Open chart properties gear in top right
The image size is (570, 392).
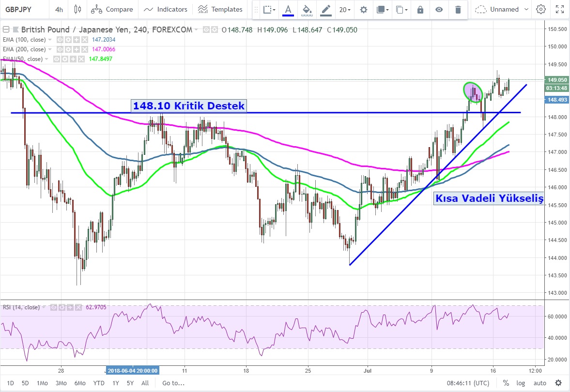[541, 9]
